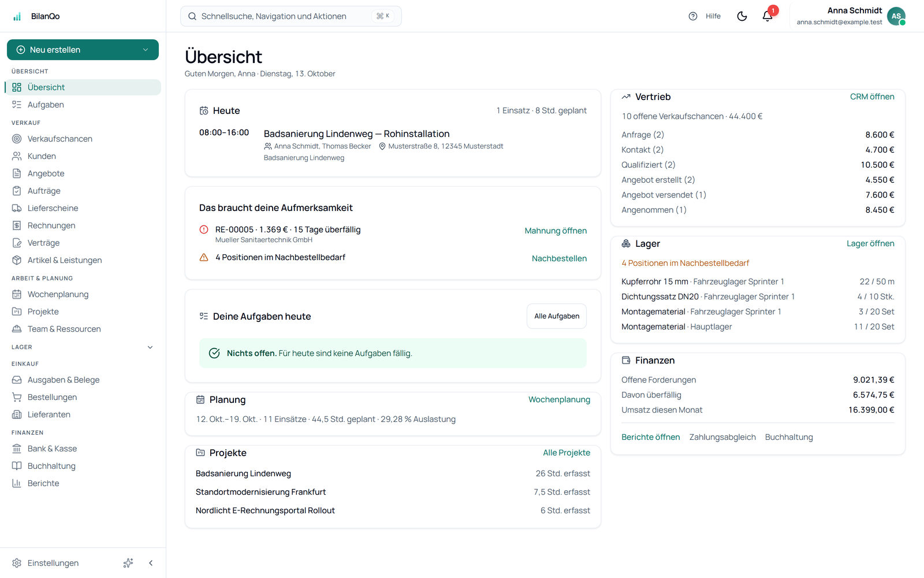Open Anna Schmidt profile avatar
924x578 pixels.
click(x=896, y=16)
